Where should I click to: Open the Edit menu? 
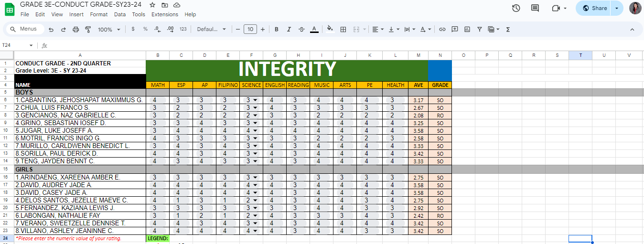(40, 14)
